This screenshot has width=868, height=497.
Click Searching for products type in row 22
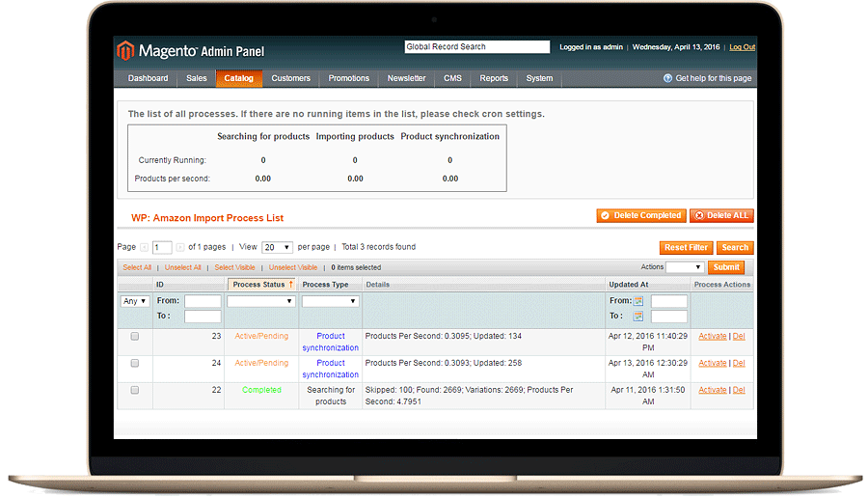tap(331, 396)
